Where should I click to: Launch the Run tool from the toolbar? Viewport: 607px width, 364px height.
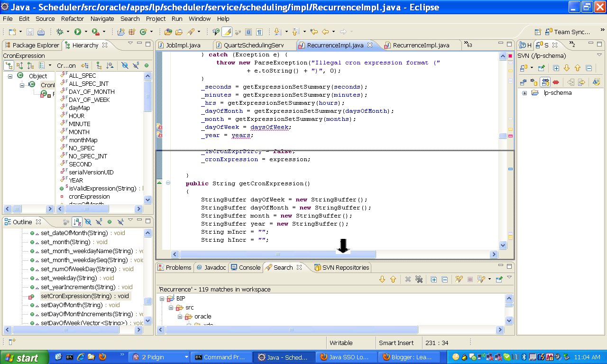pos(78,32)
